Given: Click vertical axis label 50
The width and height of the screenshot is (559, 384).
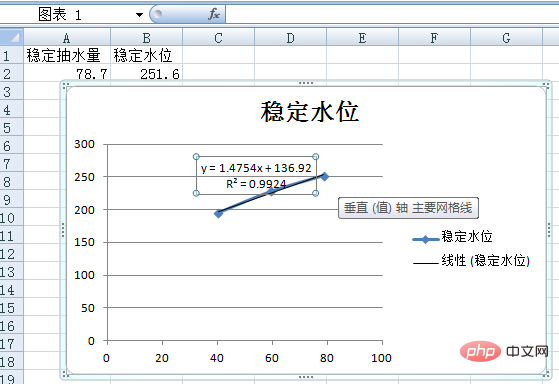Looking at the screenshot, I should pos(88,308).
